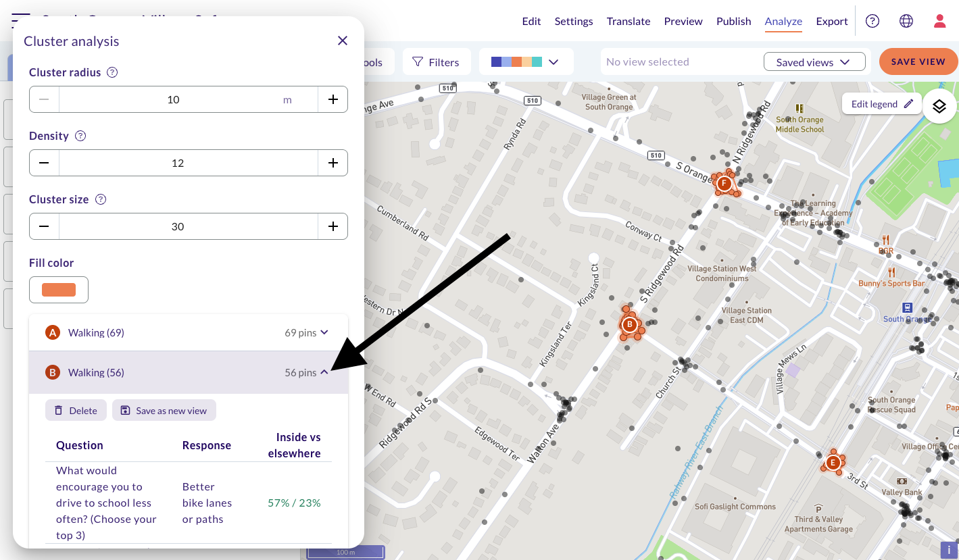Open the user account icon
Image resolution: width=959 pixels, height=560 pixels.
tap(939, 21)
